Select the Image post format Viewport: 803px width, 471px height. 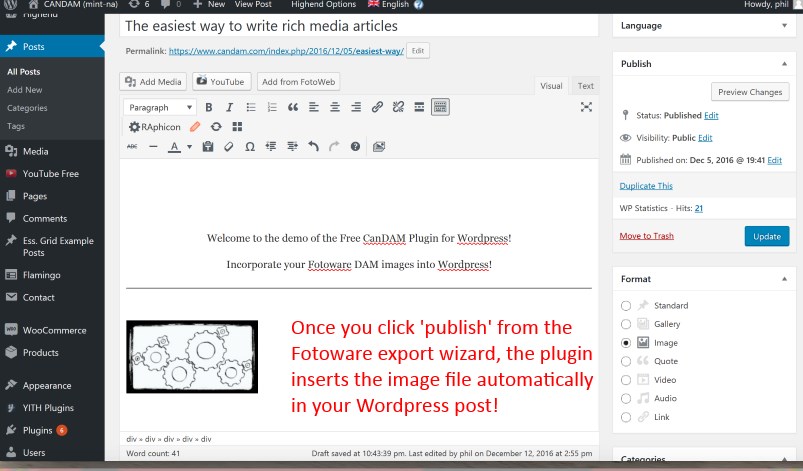626,342
